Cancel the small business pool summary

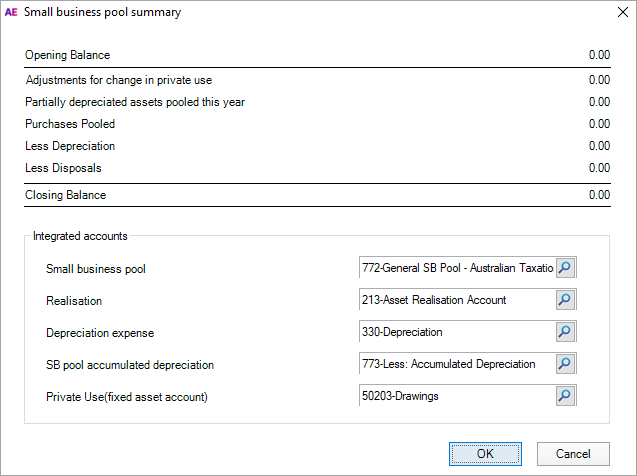(x=573, y=454)
